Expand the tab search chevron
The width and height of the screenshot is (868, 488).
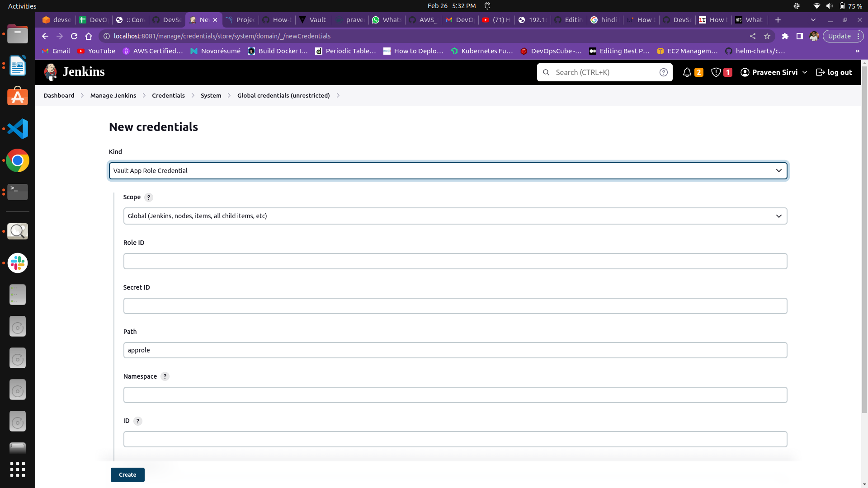click(813, 20)
